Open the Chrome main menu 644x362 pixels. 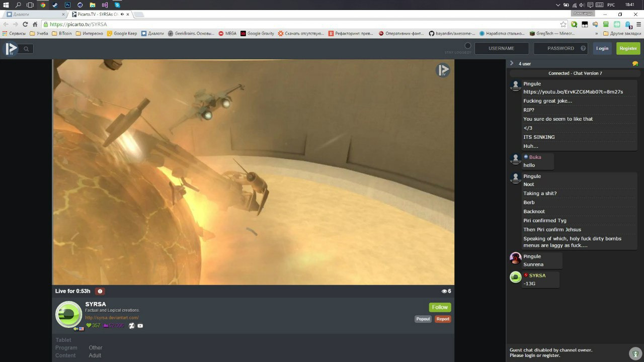tap(638, 24)
